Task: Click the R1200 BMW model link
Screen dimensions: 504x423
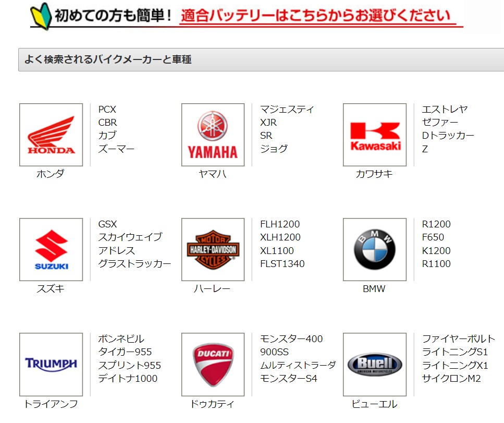Action: [x=436, y=224]
